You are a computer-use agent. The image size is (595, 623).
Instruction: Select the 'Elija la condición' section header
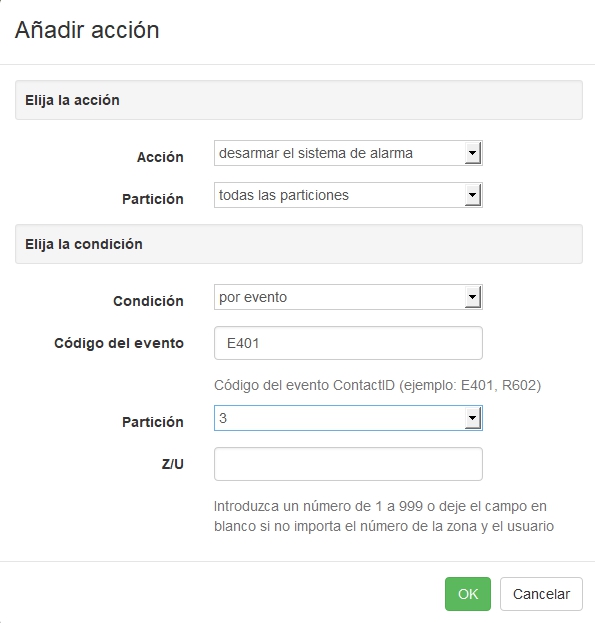299,244
